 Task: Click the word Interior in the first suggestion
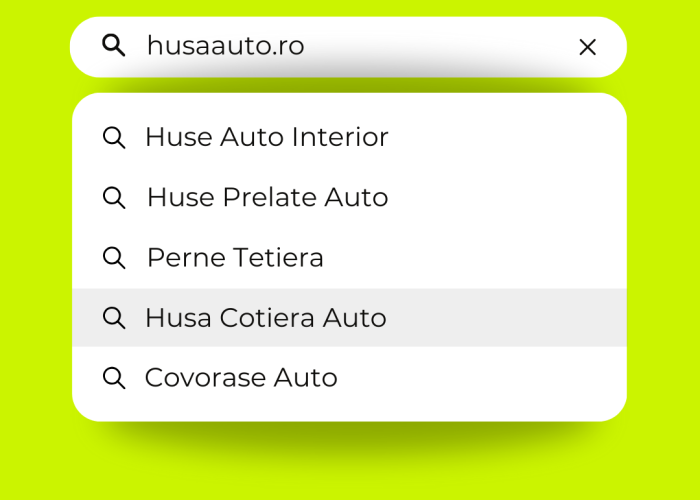pyautogui.click(x=339, y=138)
